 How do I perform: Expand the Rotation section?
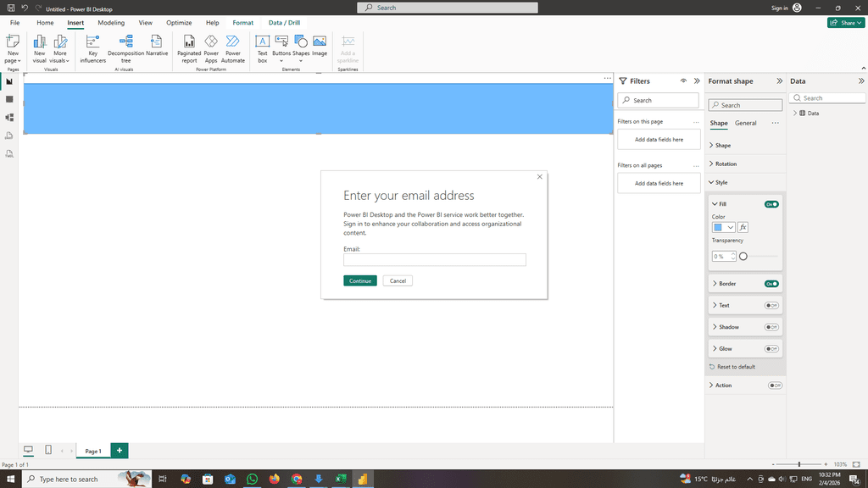[x=726, y=164]
